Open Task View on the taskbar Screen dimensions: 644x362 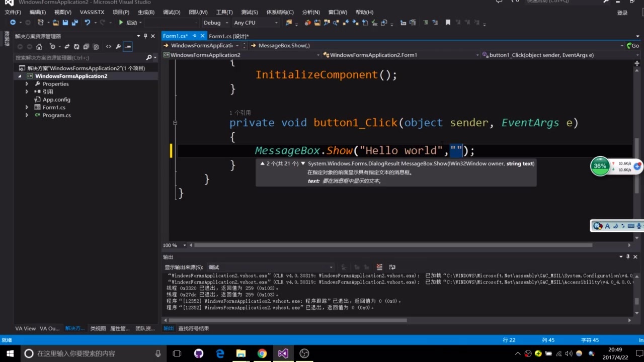177,353
